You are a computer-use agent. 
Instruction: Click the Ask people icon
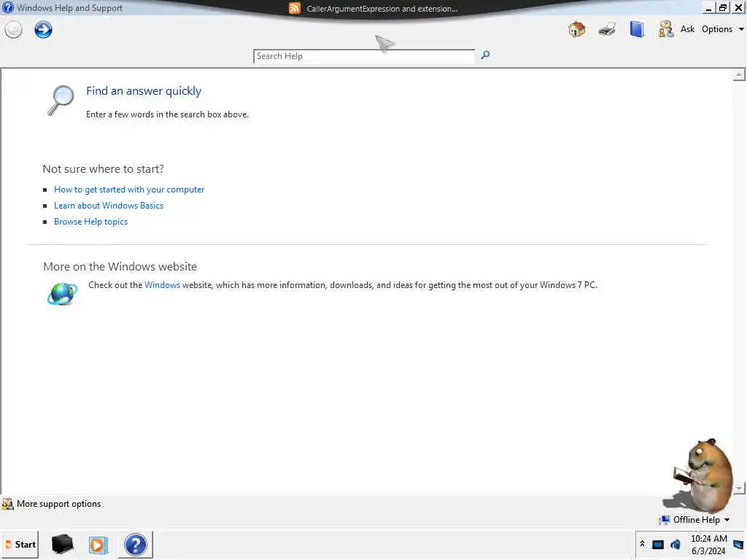[x=666, y=29]
